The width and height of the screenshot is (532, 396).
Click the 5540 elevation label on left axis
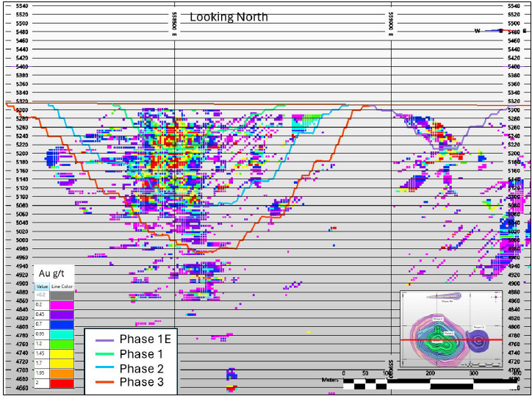(22, 6)
